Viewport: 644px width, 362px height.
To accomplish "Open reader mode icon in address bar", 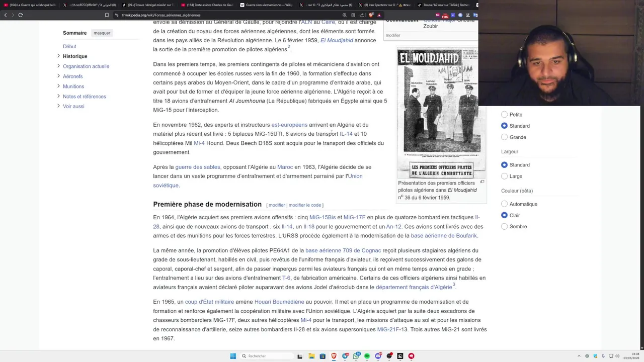I will pyautogui.click(x=353, y=15).
